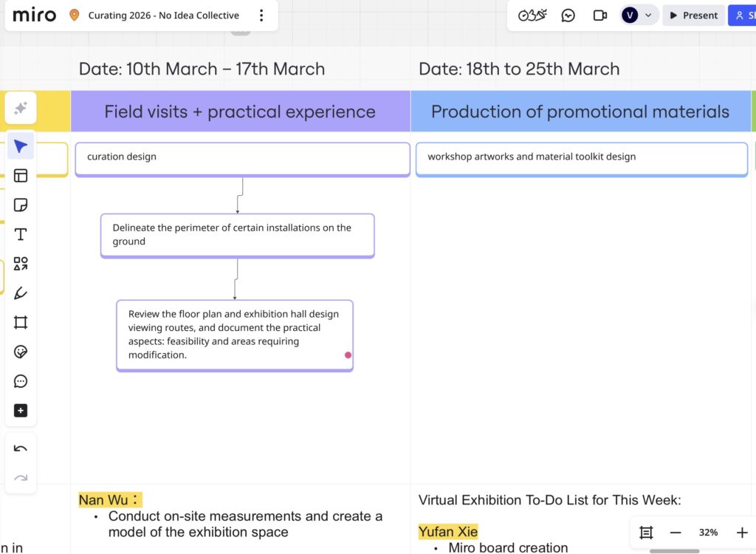756x554 pixels.
Task: Pick the sticky note tool
Action: (x=21, y=205)
